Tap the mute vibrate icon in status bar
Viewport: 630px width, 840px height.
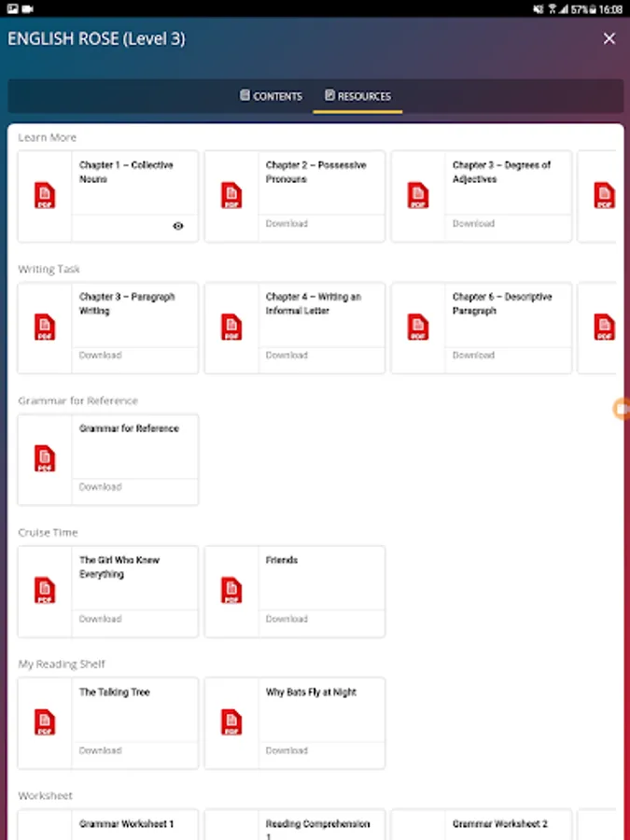coord(539,9)
